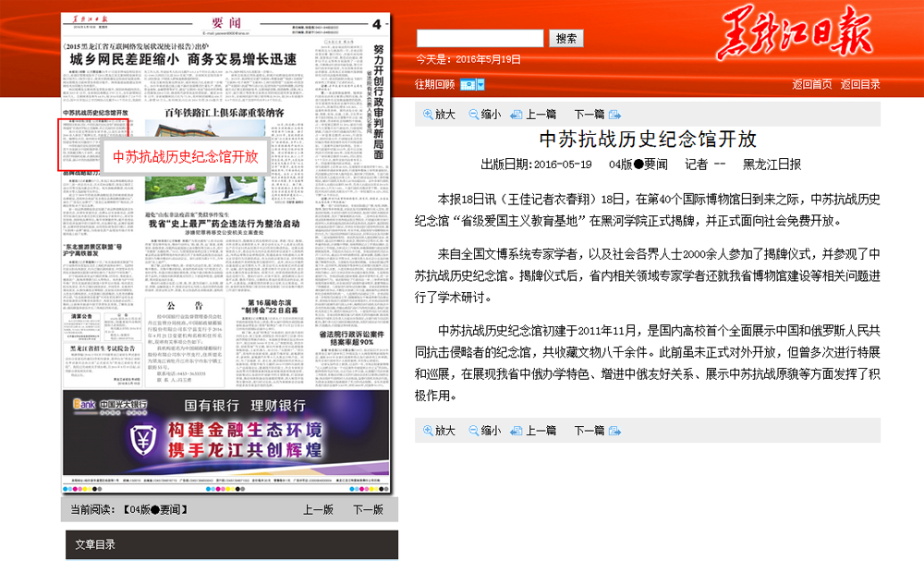
Task: Focus the search text input box
Action: click(480, 38)
